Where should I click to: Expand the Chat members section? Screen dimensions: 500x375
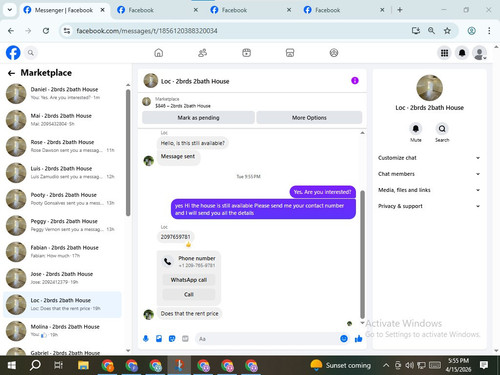[x=429, y=174]
